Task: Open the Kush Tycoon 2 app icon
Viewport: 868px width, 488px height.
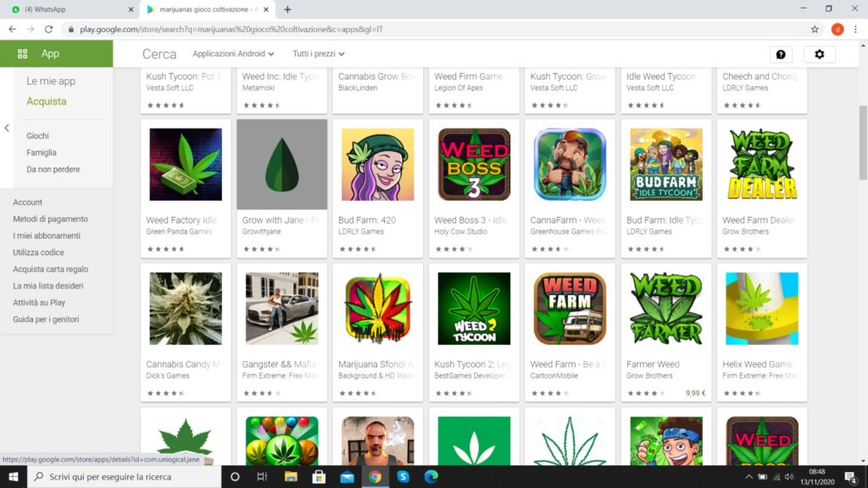Action: 474,308
